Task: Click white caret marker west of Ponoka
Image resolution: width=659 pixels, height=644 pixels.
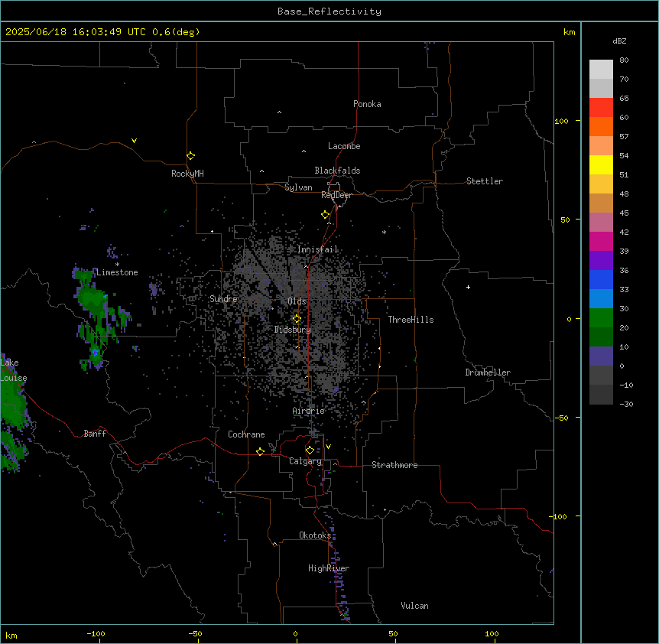Action: (279, 112)
